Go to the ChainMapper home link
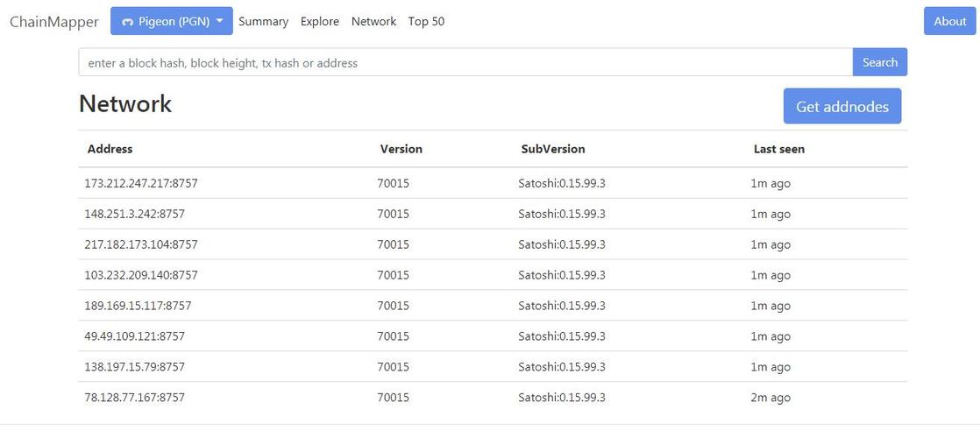Viewport: 980px width, 438px height. [54, 22]
